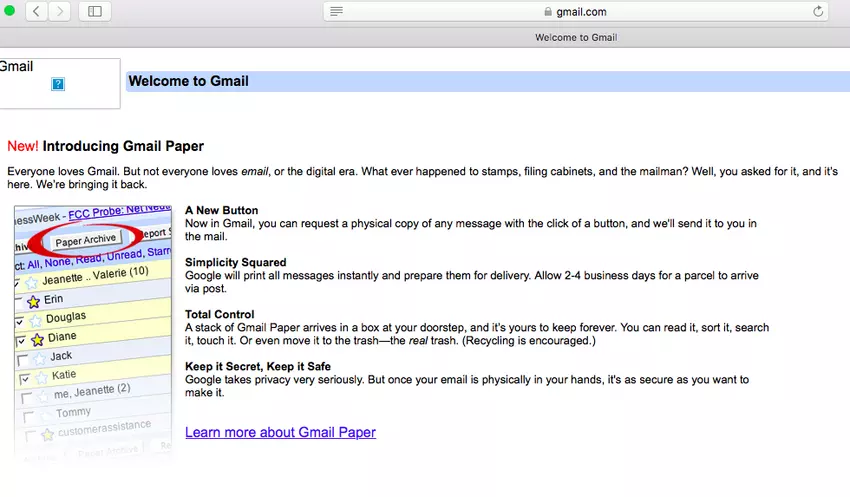Image resolution: width=850 pixels, height=497 pixels.
Task: Click the red New! label
Action: click(x=23, y=146)
